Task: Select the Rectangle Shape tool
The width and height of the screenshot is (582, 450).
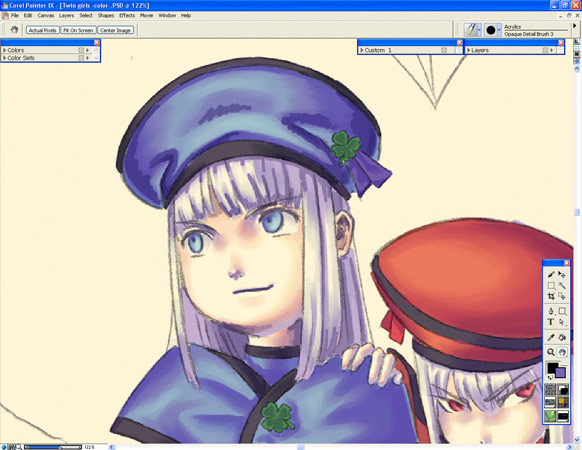Action: coord(562,311)
